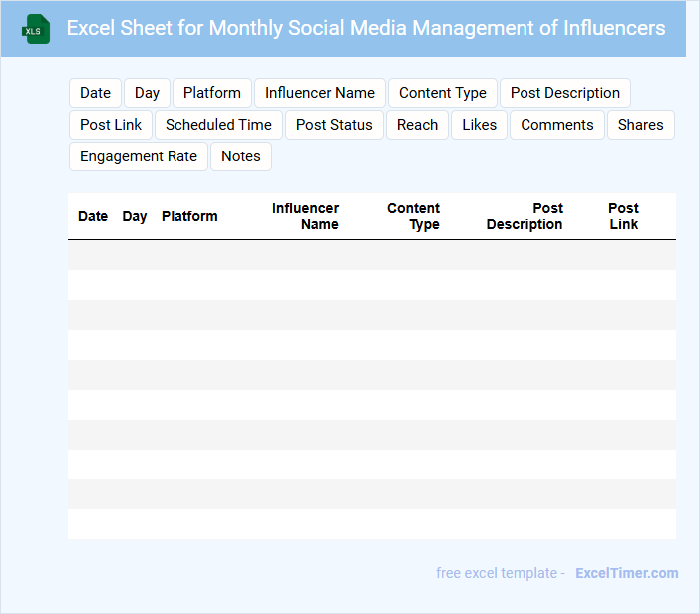Choose the Platform tag
The image size is (700, 614).
pyautogui.click(x=211, y=93)
